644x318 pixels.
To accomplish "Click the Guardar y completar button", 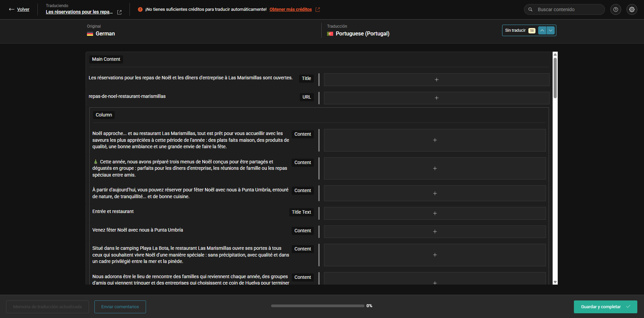I will [x=600, y=307].
